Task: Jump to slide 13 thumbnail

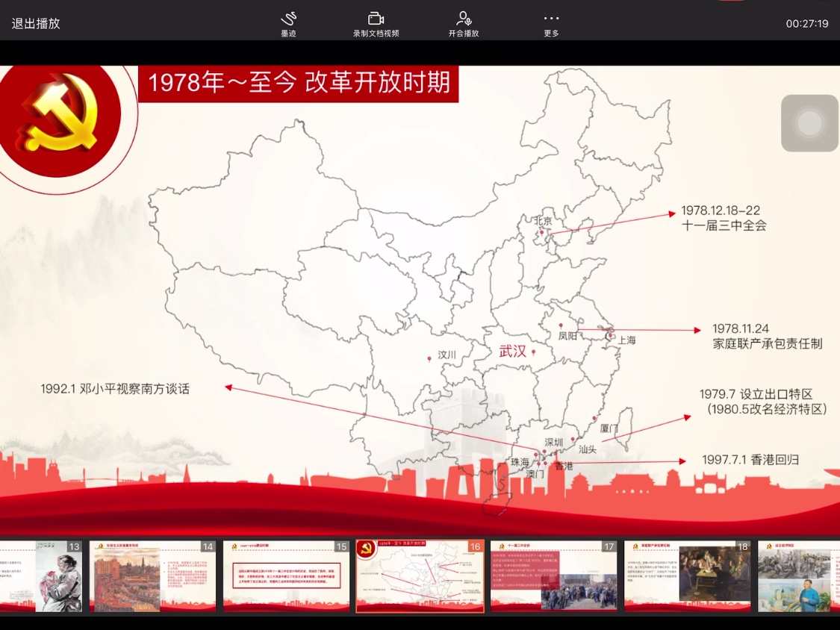Action: click(x=40, y=576)
